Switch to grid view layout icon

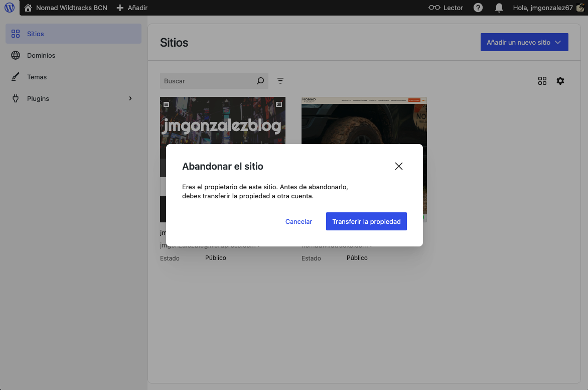542,81
